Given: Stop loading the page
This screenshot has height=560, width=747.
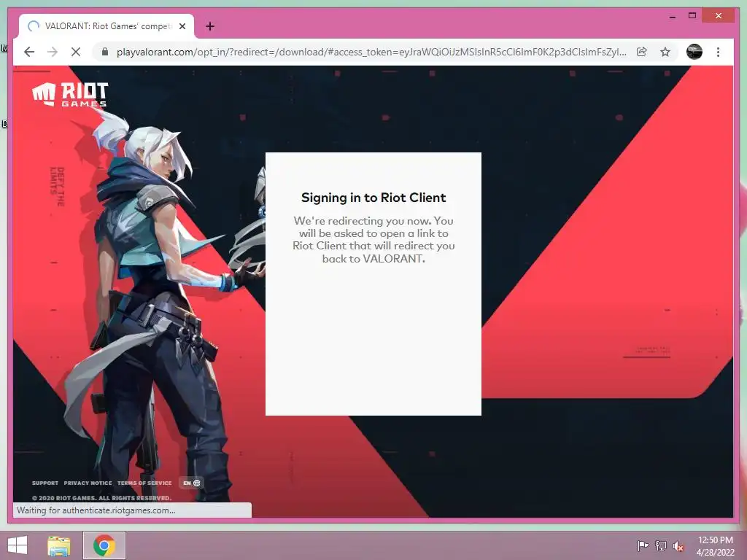Looking at the screenshot, I should [76, 52].
